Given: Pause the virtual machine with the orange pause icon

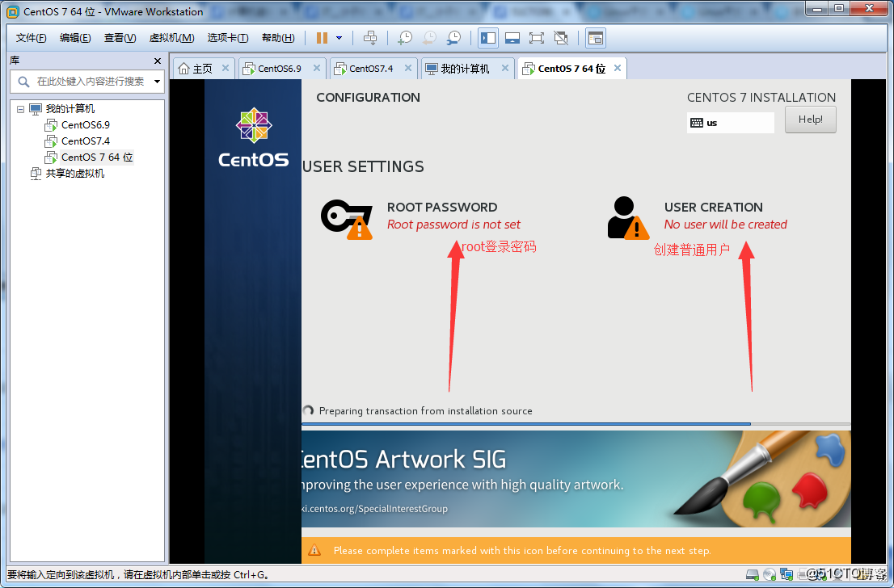Looking at the screenshot, I should pyautogui.click(x=322, y=38).
